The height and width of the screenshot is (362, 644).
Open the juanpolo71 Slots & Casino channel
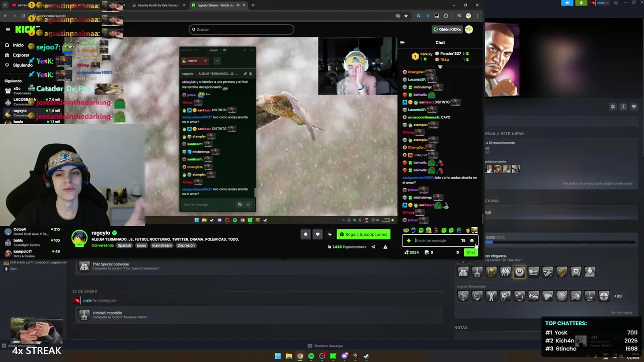[x=31, y=253]
